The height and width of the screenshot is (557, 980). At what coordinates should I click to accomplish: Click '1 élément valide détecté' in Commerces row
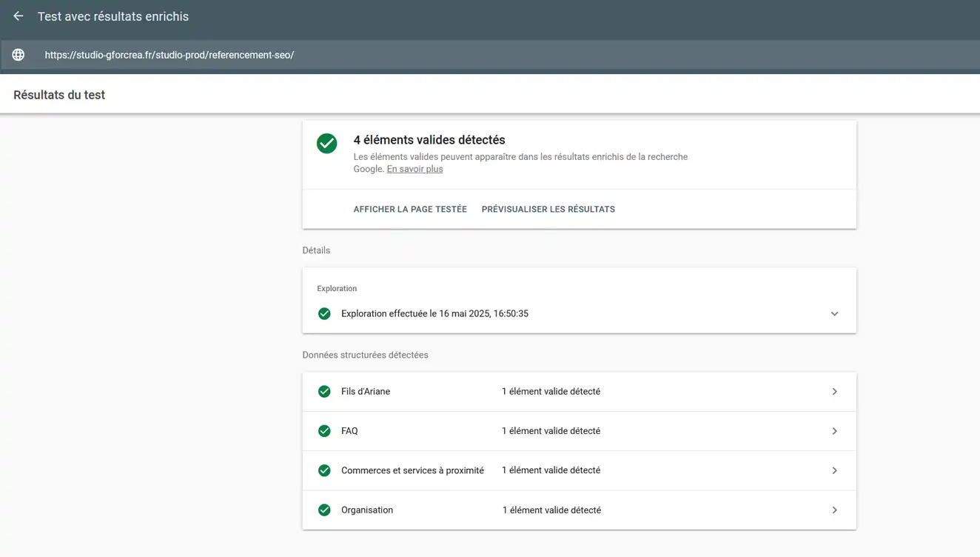point(551,470)
